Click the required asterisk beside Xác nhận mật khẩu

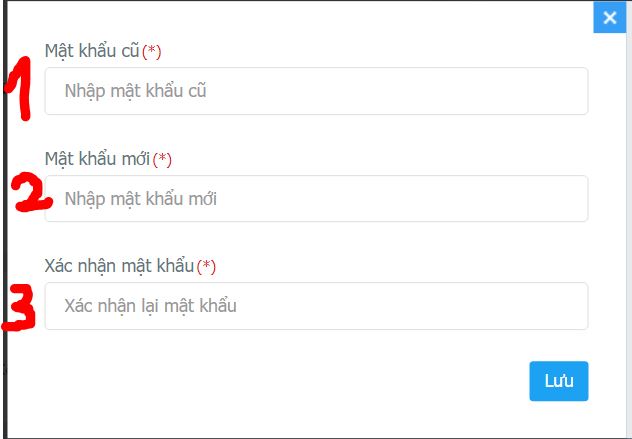pyautogui.click(x=206, y=266)
